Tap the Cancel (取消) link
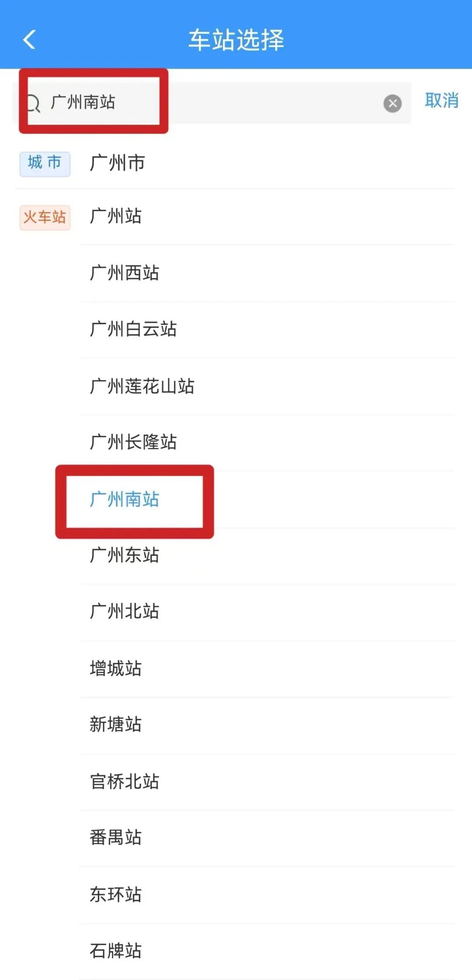 441,101
